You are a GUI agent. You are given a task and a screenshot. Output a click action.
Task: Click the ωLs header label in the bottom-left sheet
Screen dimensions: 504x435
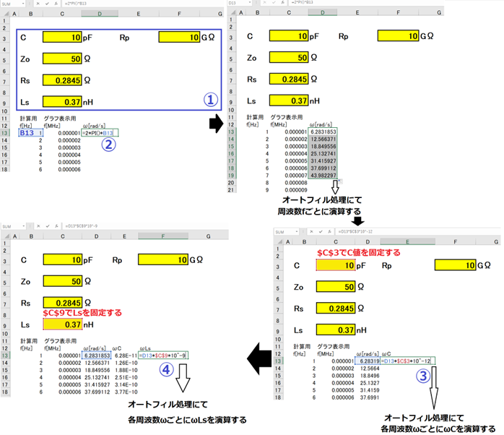[145, 348]
